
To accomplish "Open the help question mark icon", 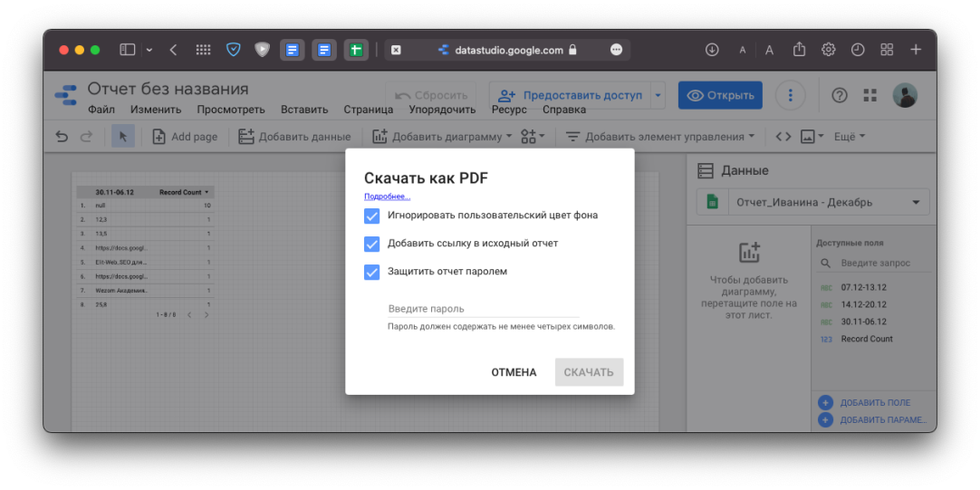I will (x=840, y=96).
